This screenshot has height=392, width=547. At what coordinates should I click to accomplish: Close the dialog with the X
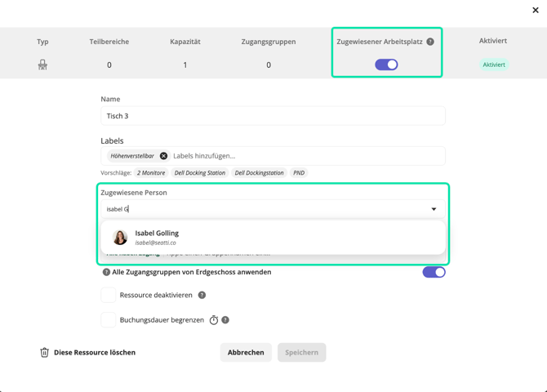pos(536,11)
